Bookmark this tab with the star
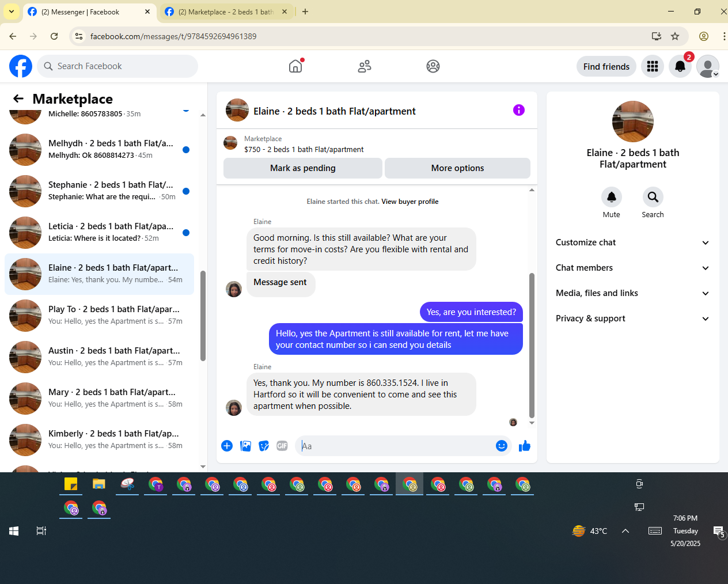The height and width of the screenshot is (584, 728). 675,36
